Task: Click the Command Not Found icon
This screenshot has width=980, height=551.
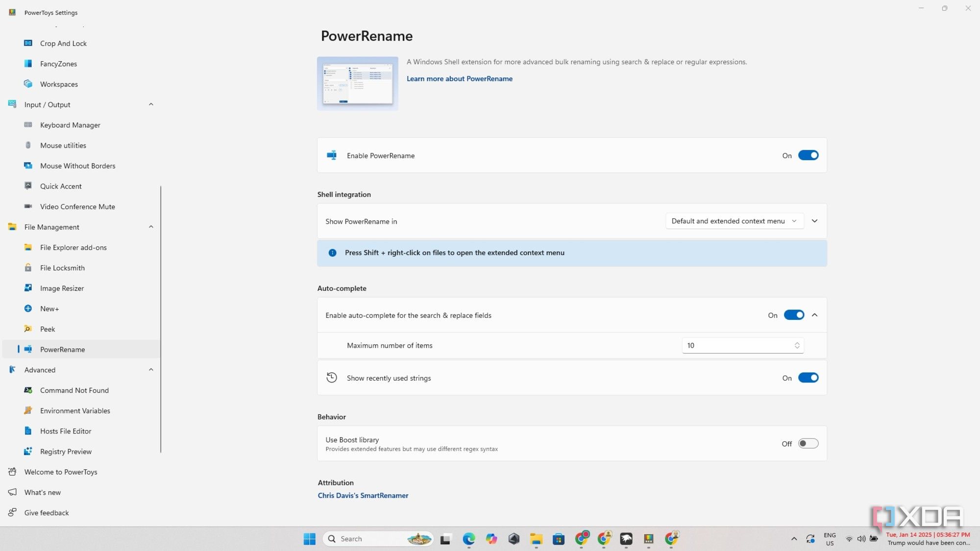Action: pyautogui.click(x=28, y=390)
